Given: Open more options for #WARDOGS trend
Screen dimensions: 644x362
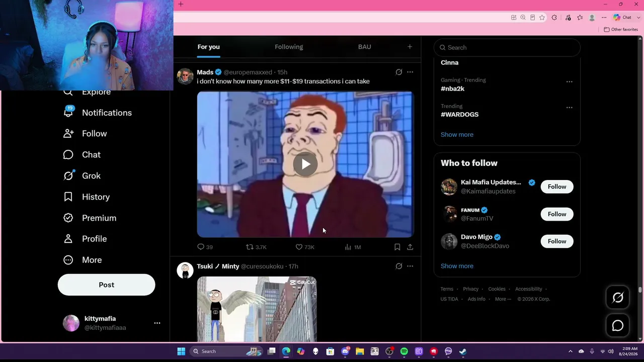Looking at the screenshot, I should (x=569, y=108).
